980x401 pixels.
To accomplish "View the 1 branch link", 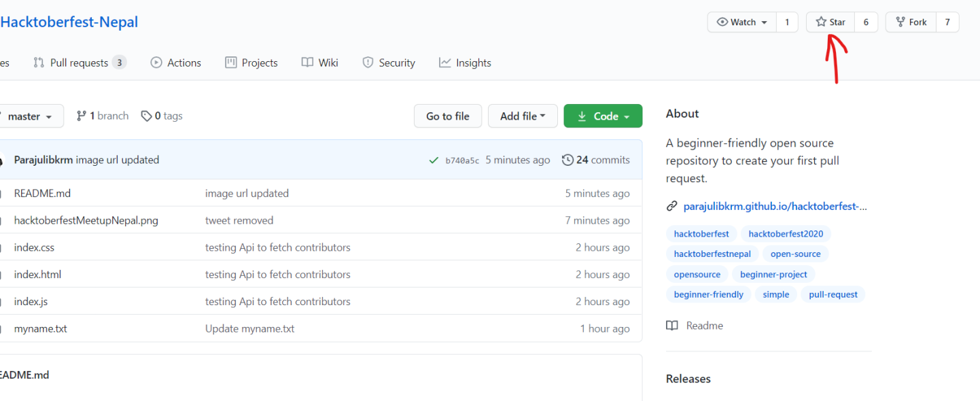I will click(103, 116).
